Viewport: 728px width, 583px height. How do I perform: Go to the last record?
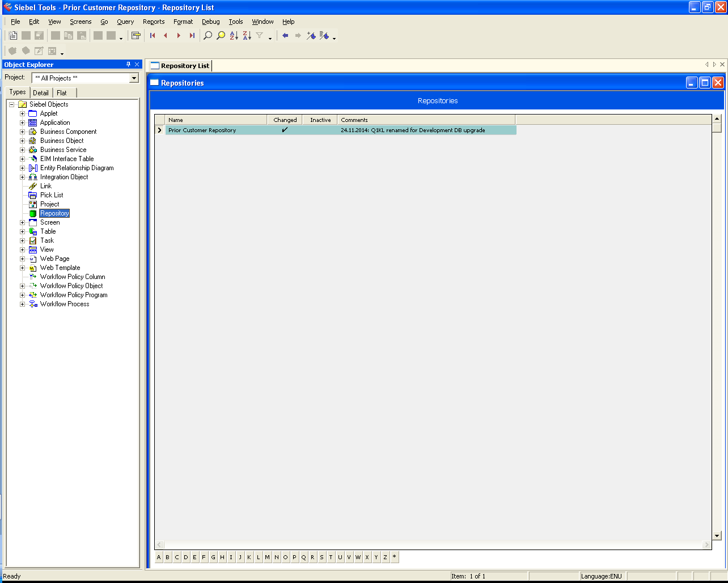pos(192,36)
